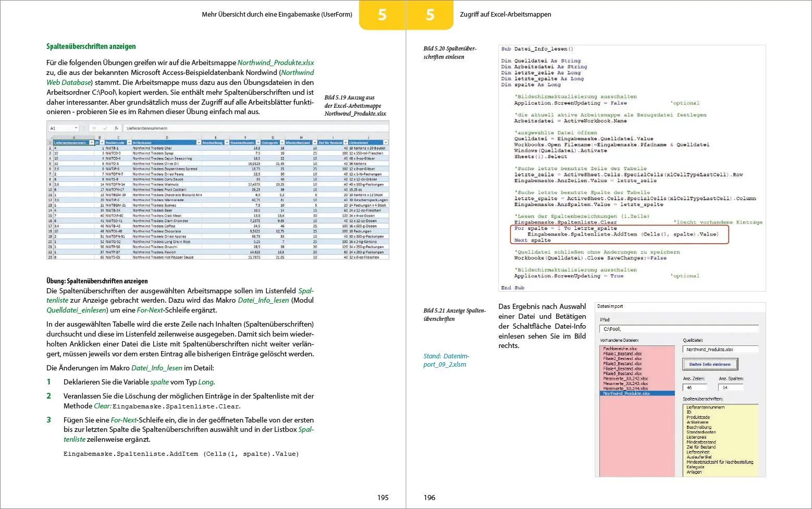Click page number 195
Viewport: 812px width, 509px height.
pyautogui.click(x=383, y=498)
